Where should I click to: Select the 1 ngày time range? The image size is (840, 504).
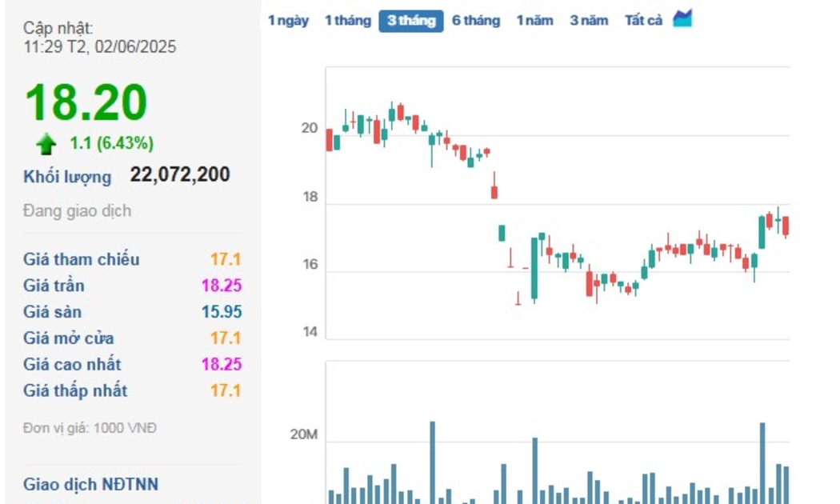[288, 21]
